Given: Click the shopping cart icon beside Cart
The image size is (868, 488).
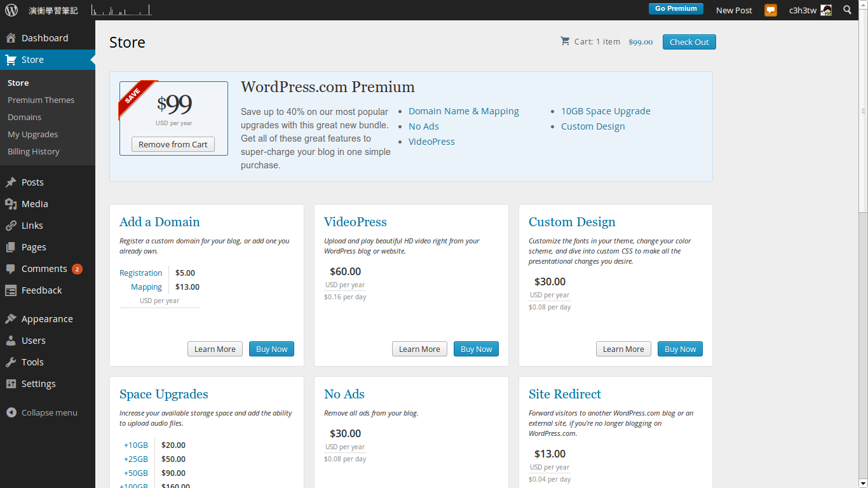Looking at the screenshot, I should (565, 41).
